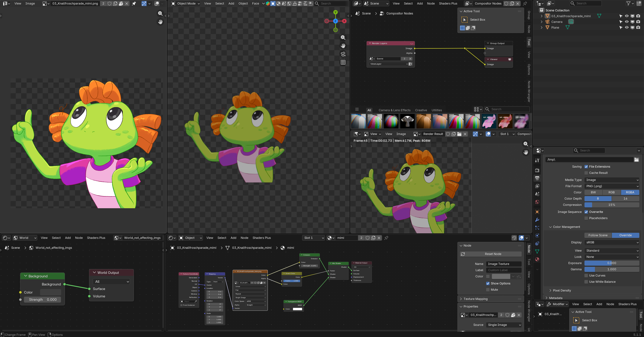Select the Follow Scene button
The width and height of the screenshot is (644, 337).
tap(598, 235)
